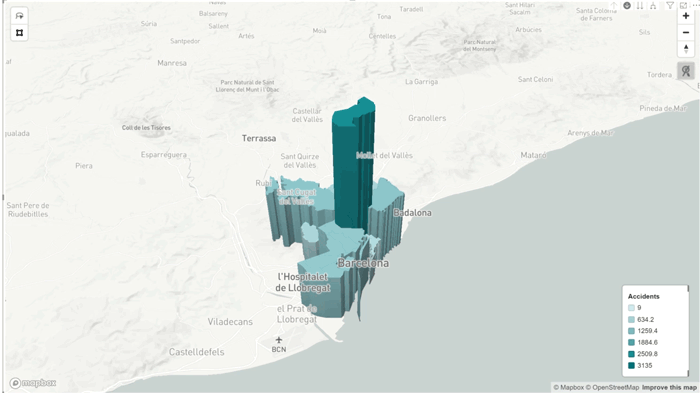Click the 9 legend color swatch

(x=631, y=308)
